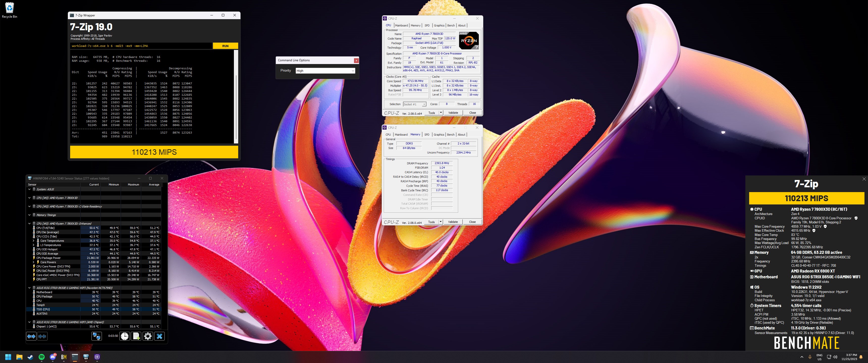Collapse C-State Residency sensor group
The width and height of the screenshot is (868, 363).
pos(29,206)
